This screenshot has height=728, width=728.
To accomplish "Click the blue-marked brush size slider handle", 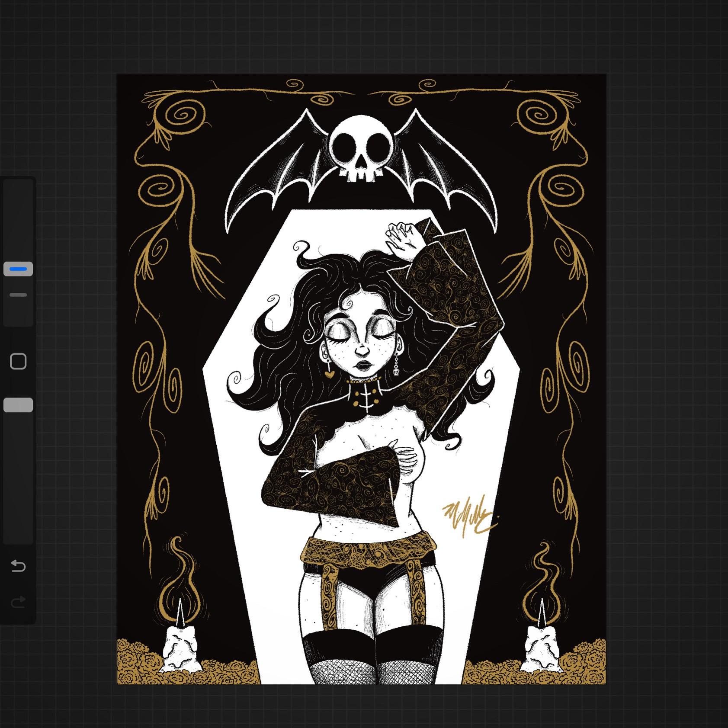I will click(x=18, y=269).
